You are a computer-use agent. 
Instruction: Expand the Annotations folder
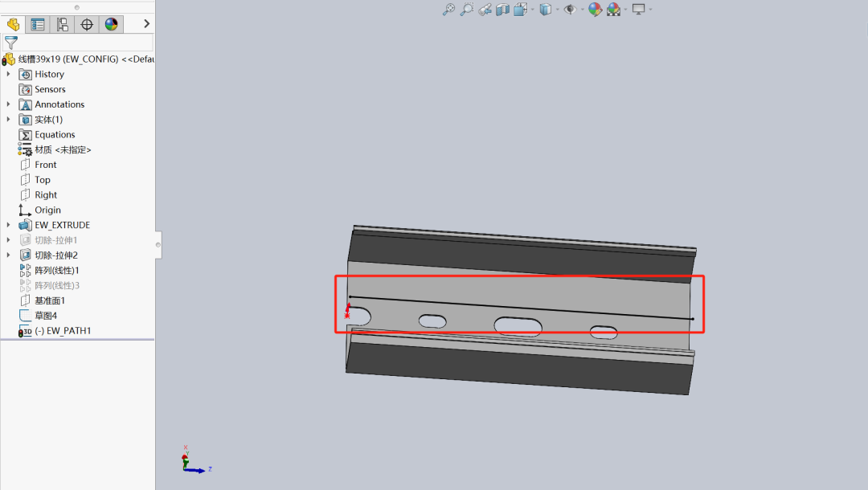click(8, 104)
